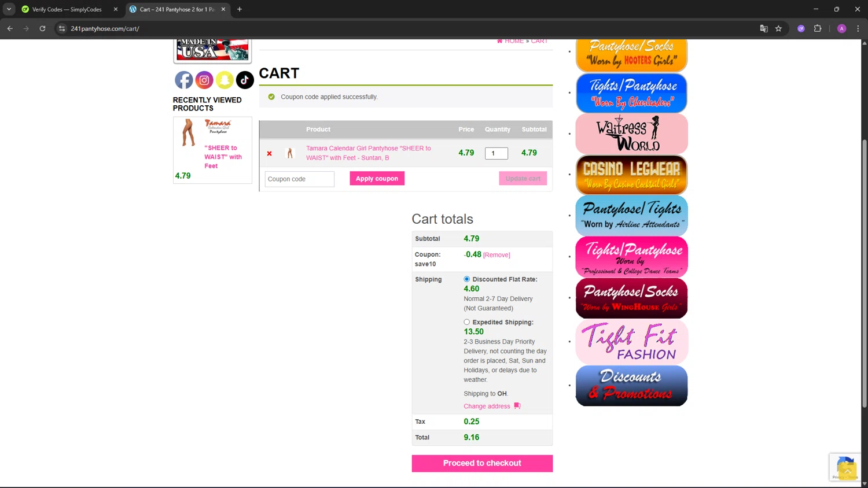Switch to Cart 241 Pantyhose tab
Screen dimensions: 868x488
[x=177, y=9]
